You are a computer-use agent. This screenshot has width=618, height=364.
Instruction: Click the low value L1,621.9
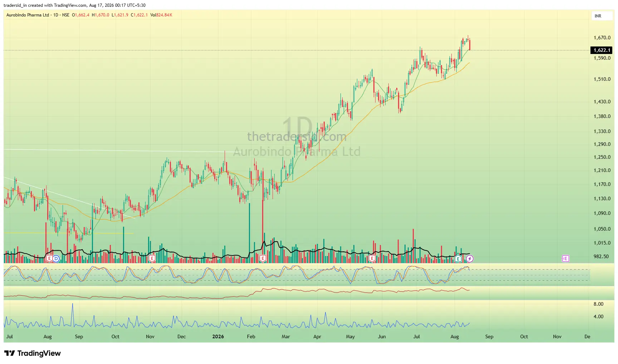pos(120,15)
